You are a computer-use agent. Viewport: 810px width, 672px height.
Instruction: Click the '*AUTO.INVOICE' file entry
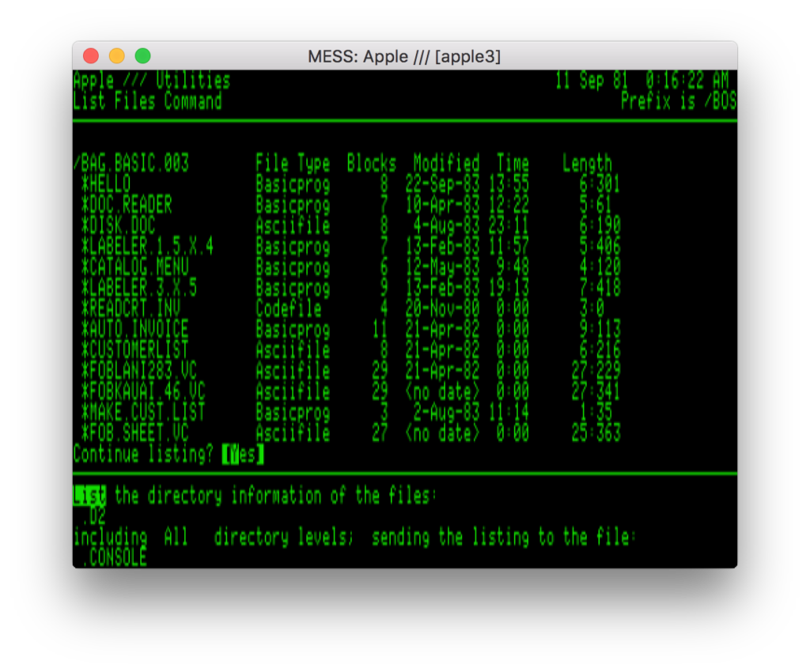pos(134,330)
